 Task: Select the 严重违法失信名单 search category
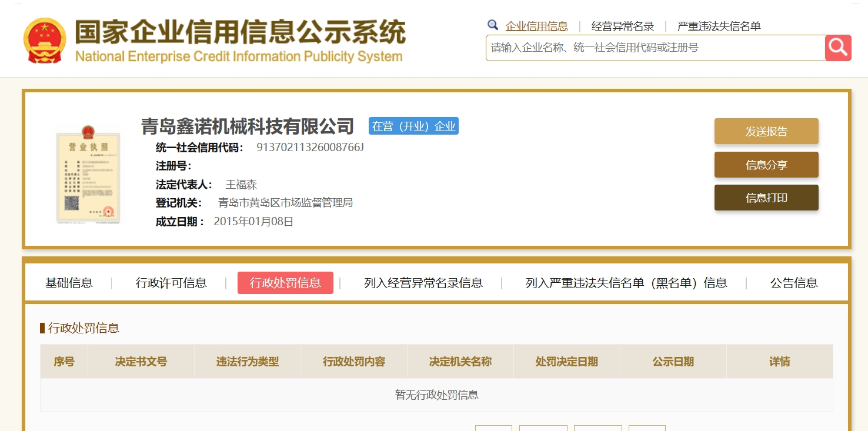tap(719, 26)
